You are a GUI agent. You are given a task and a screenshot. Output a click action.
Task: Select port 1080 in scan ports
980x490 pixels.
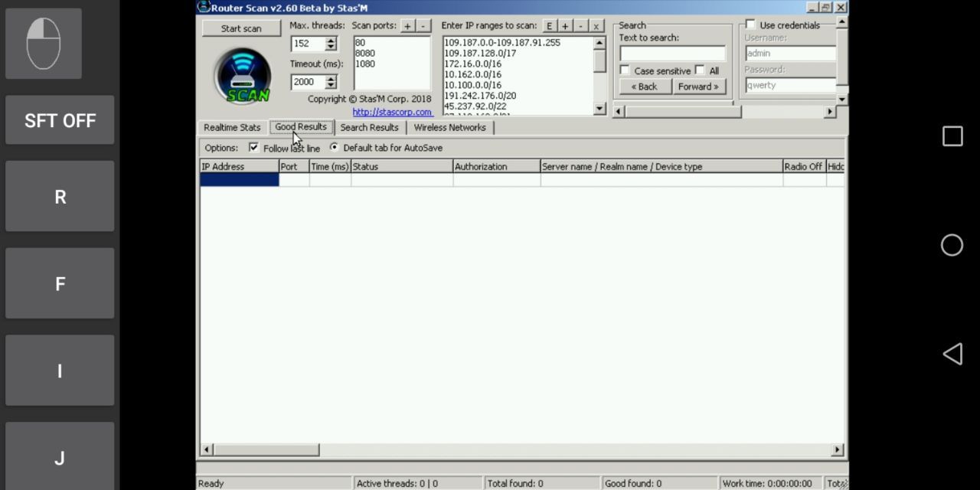(365, 64)
